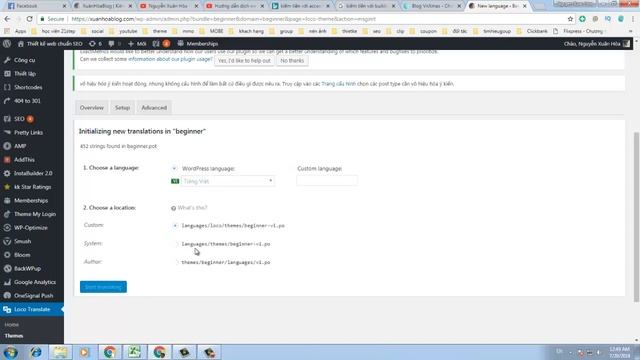Image resolution: width=640 pixels, height=360 pixels.
Task: Open the Windows Start button
Action: [x=11, y=352]
